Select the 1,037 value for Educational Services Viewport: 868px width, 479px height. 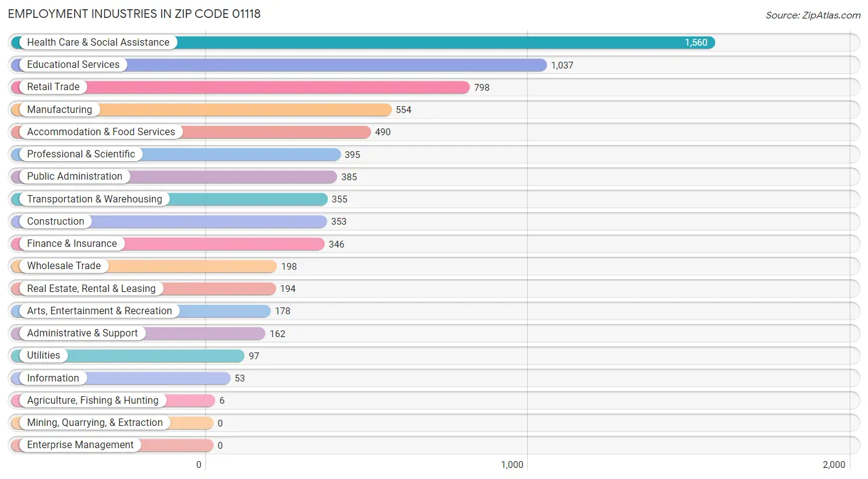click(562, 65)
